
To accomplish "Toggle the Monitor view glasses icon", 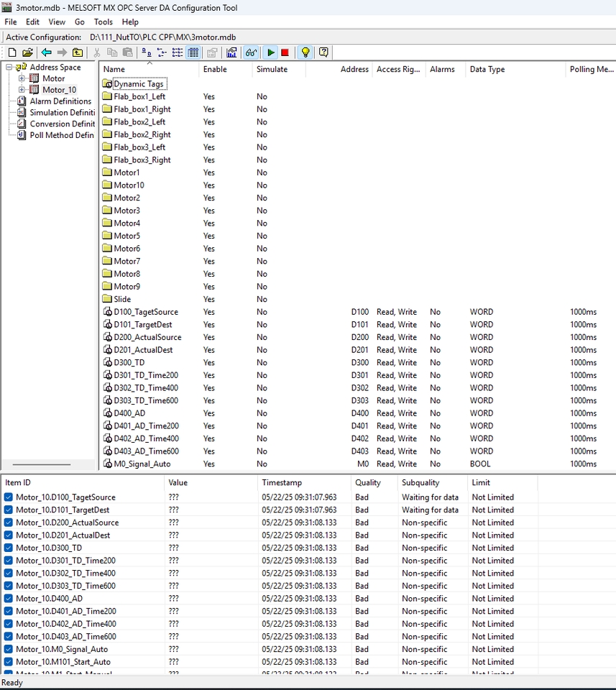I will click(251, 52).
